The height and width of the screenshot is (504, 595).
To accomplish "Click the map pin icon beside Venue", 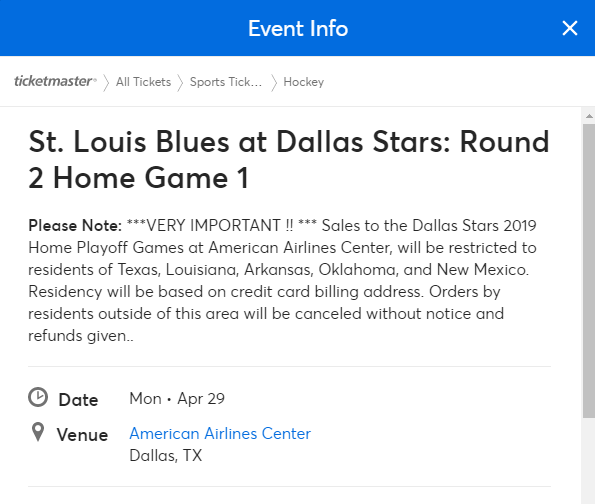I will point(38,432).
